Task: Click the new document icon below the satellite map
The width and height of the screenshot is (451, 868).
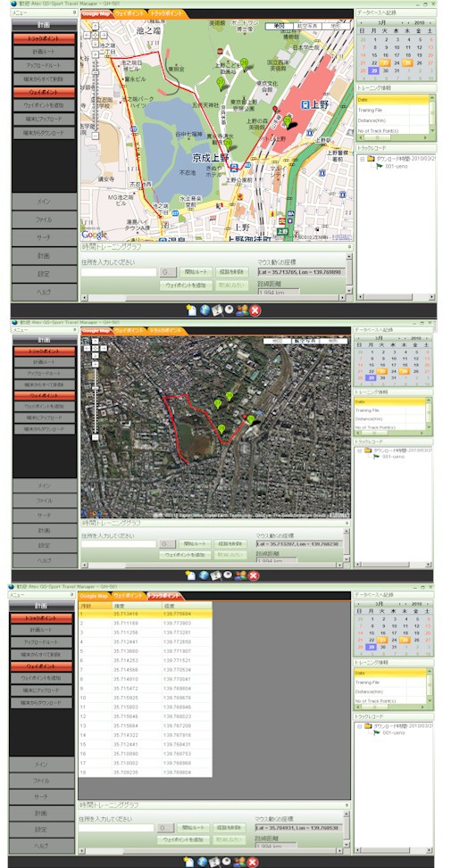Action: click(190, 575)
